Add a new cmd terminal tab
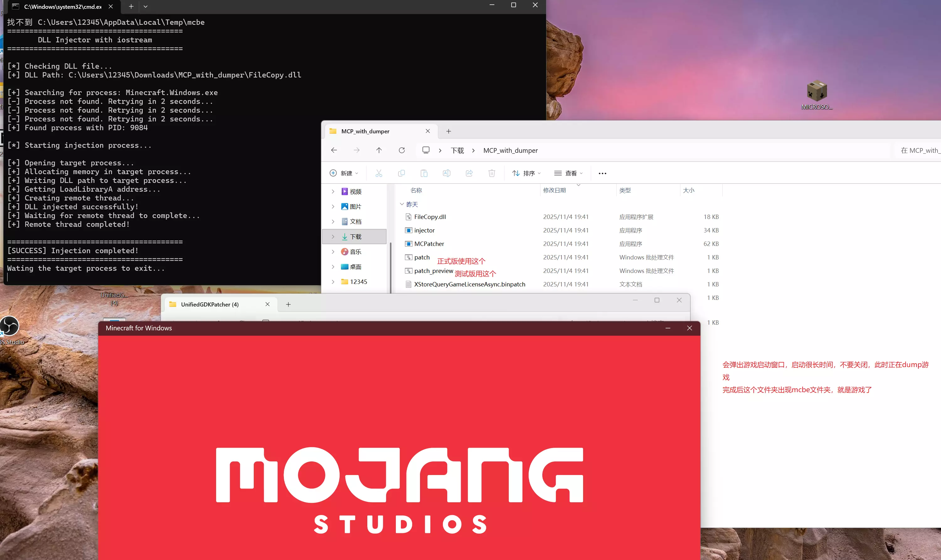Viewport: 941px width, 560px height. click(x=131, y=6)
